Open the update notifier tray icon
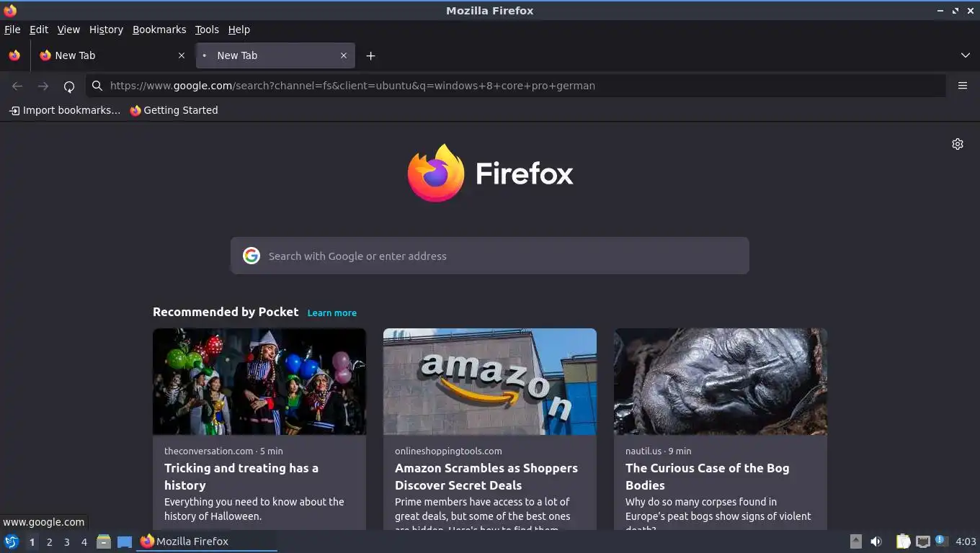Screen dimensions: 980x553 (x=941, y=541)
